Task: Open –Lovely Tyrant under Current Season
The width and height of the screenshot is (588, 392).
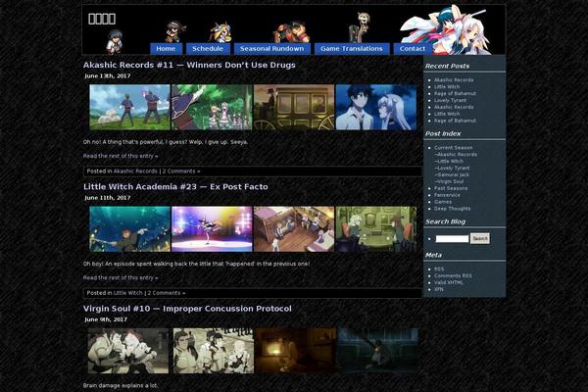Action: tap(452, 168)
